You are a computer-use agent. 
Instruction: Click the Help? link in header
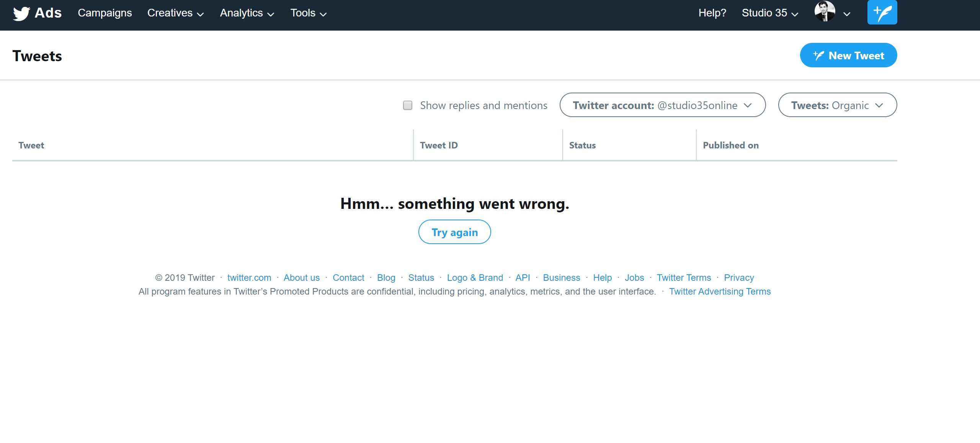[x=712, y=13]
